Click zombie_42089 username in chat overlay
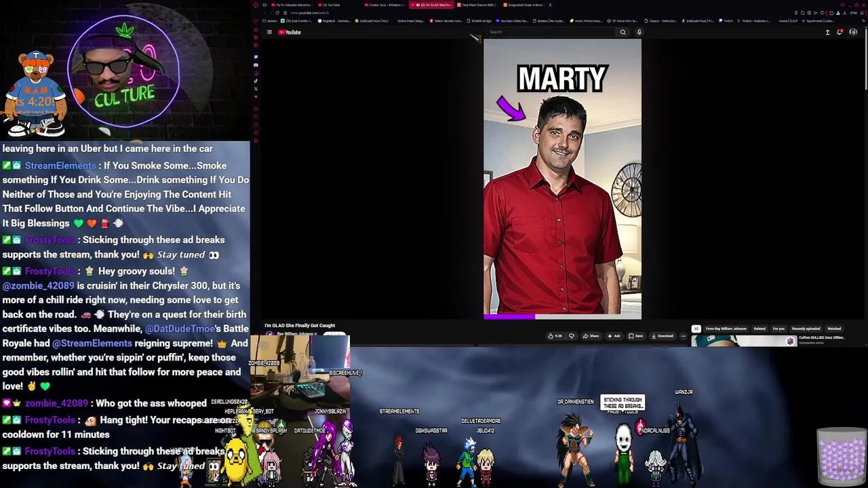The image size is (868, 488). coord(56,403)
